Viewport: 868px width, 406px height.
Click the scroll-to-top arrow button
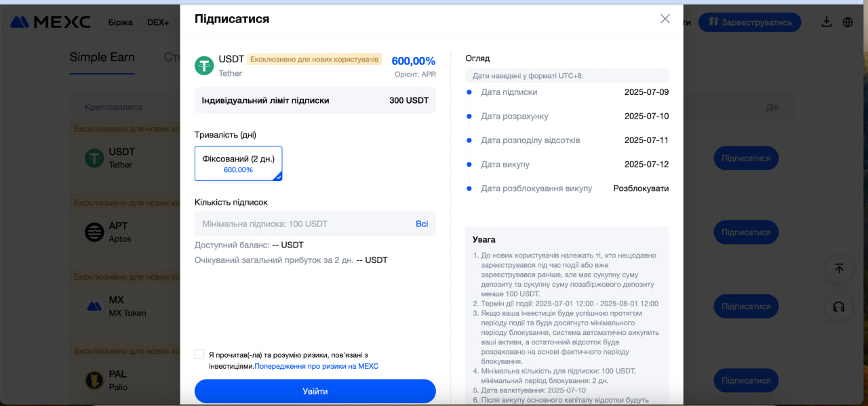coord(839,268)
